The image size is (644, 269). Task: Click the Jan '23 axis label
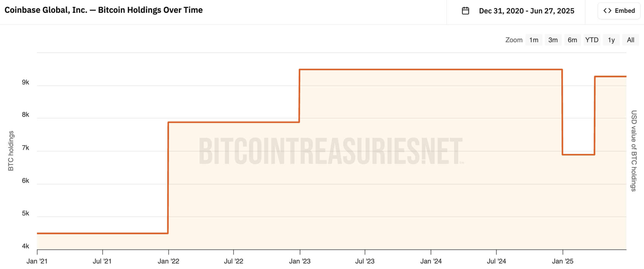[x=300, y=261]
